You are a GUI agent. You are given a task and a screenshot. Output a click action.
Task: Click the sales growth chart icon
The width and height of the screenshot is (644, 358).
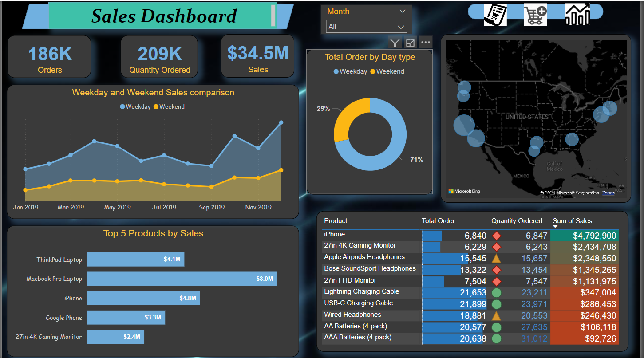577,15
